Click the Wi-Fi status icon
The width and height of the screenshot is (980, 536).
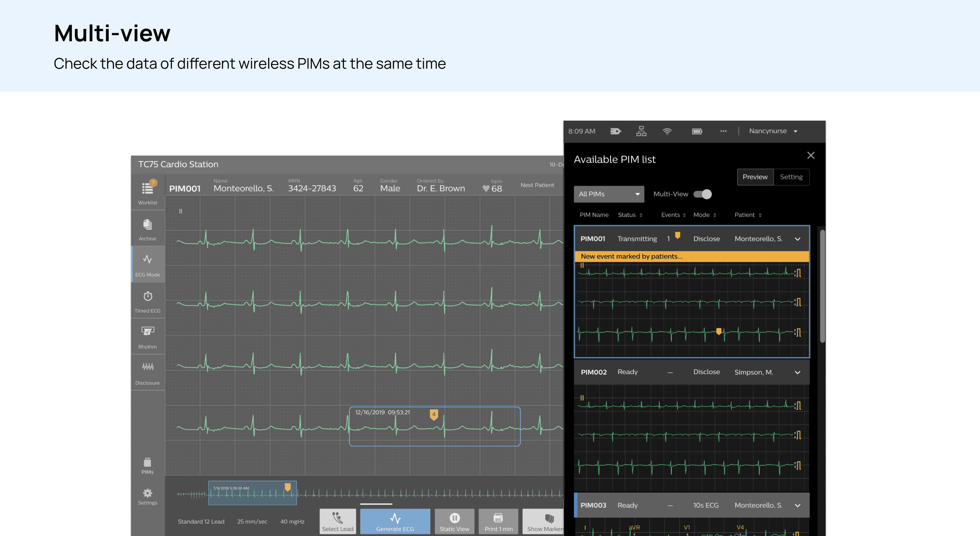tap(667, 131)
